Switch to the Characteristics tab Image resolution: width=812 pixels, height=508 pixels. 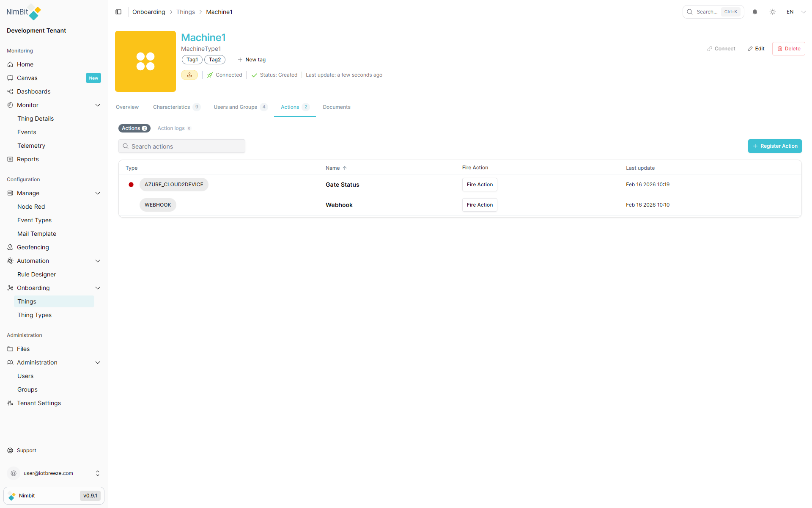click(171, 107)
